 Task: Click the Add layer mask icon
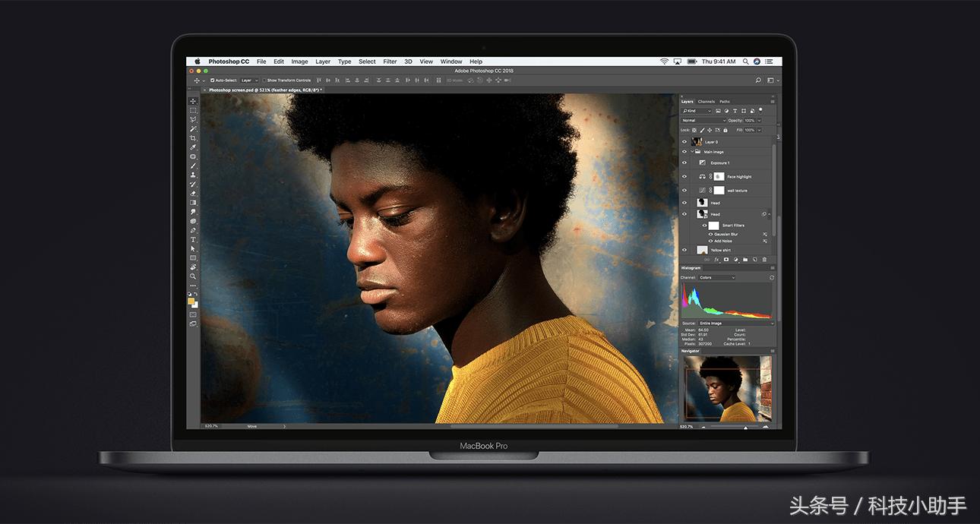click(x=726, y=258)
